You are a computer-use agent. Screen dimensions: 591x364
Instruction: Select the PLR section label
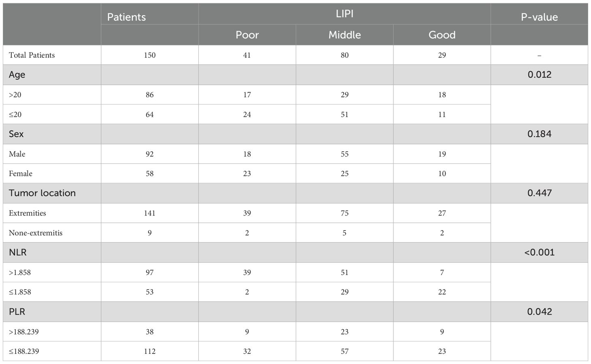(17, 312)
